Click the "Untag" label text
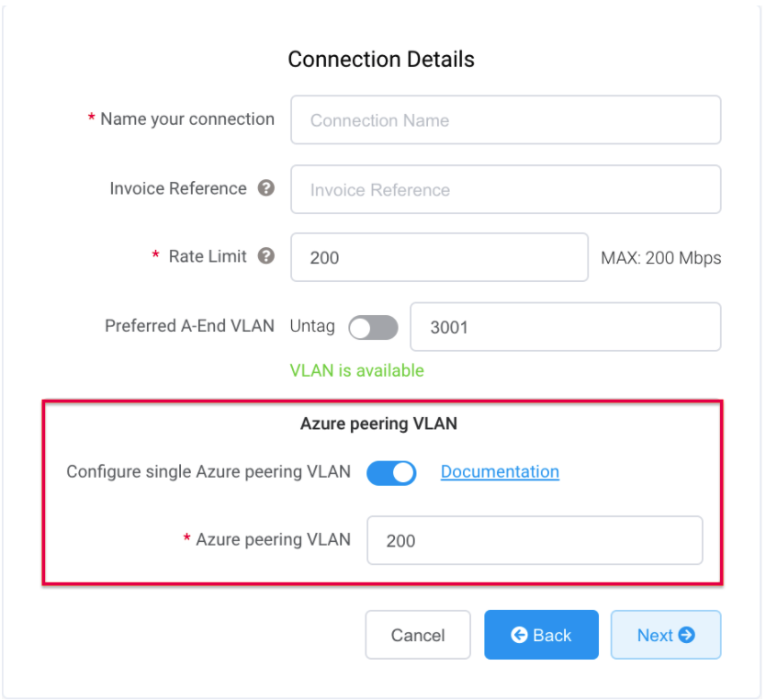 tap(312, 326)
